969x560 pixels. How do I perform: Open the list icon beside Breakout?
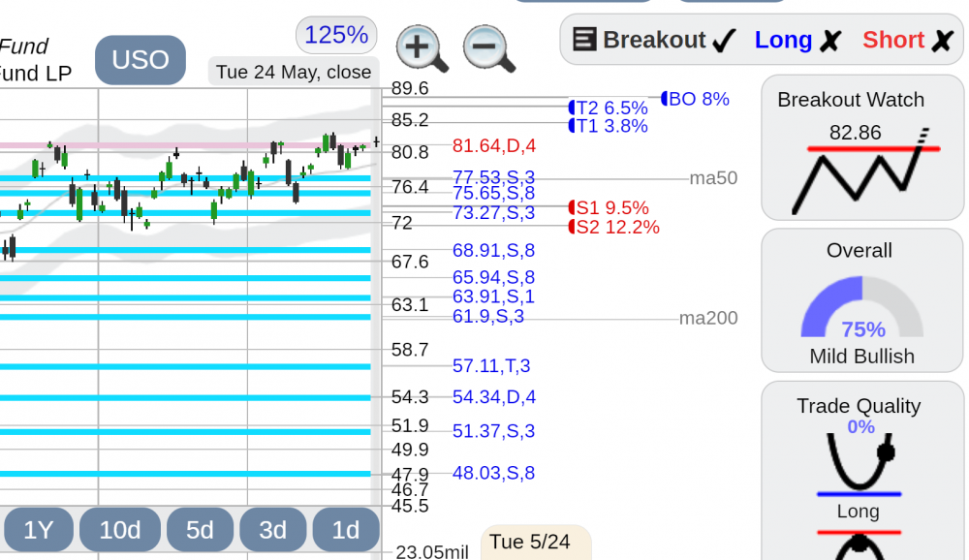(x=584, y=40)
